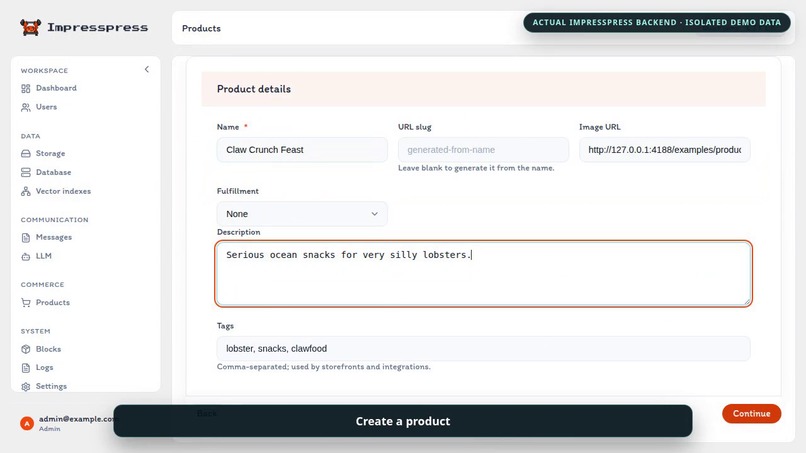This screenshot has width=806, height=453.
Task: Click the Messages document icon
Action: (26, 238)
